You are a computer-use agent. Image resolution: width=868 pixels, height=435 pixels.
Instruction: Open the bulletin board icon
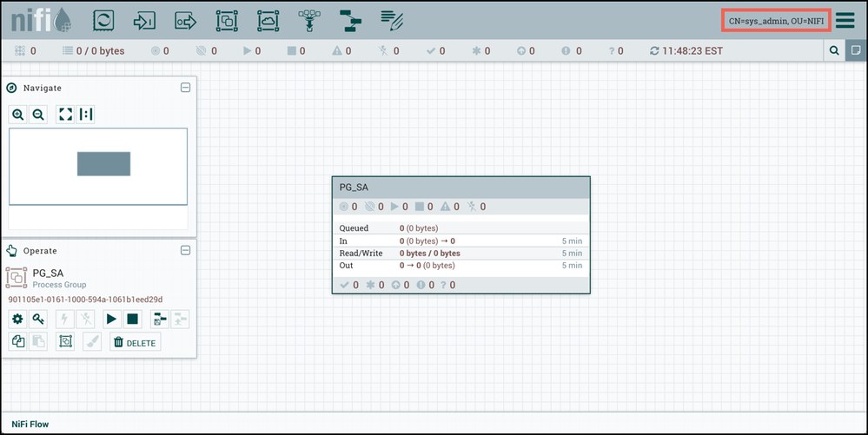[x=857, y=50]
